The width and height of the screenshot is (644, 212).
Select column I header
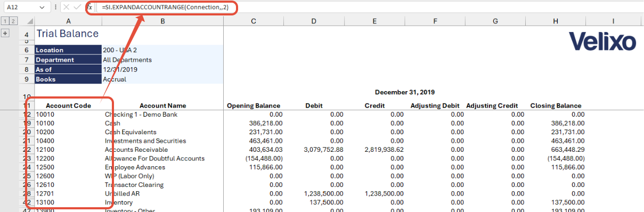[x=614, y=21]
